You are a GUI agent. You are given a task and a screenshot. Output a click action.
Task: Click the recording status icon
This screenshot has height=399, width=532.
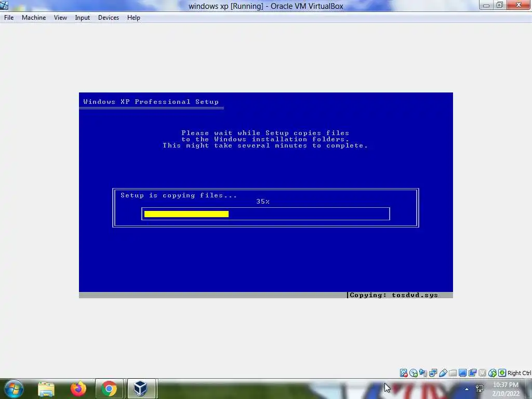click(472, 373)
